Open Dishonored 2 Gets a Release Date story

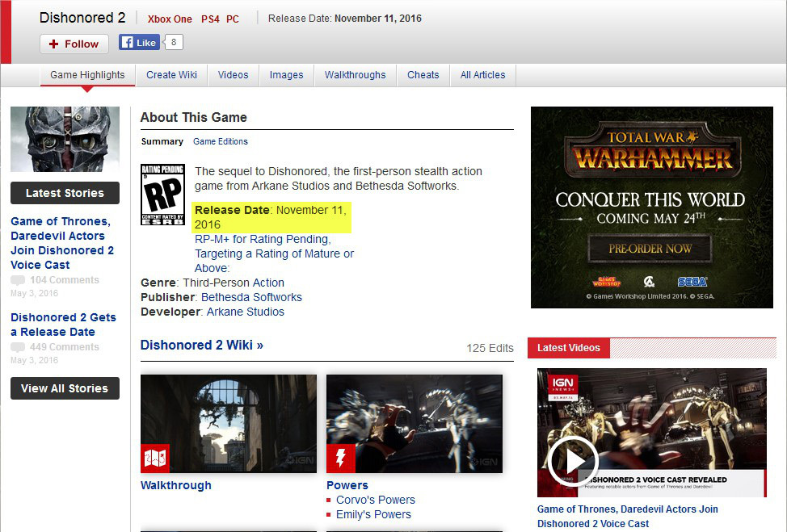[x=63, y=325]
